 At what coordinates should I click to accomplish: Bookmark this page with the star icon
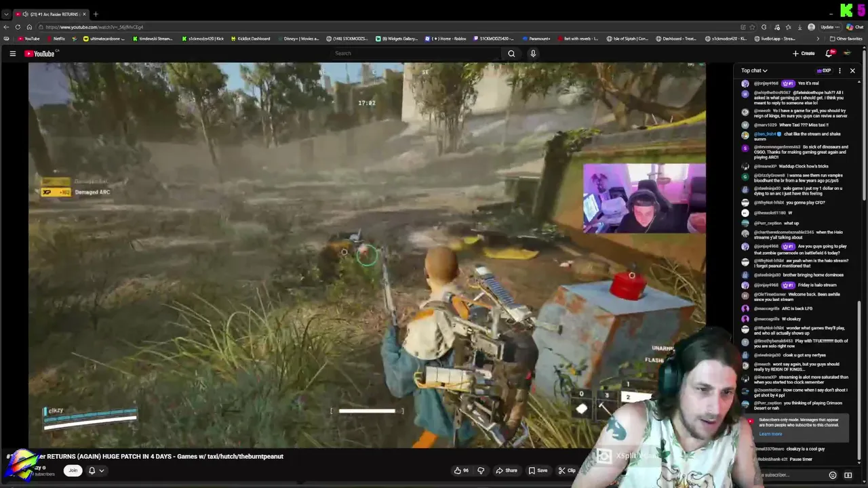coord(753,27)
